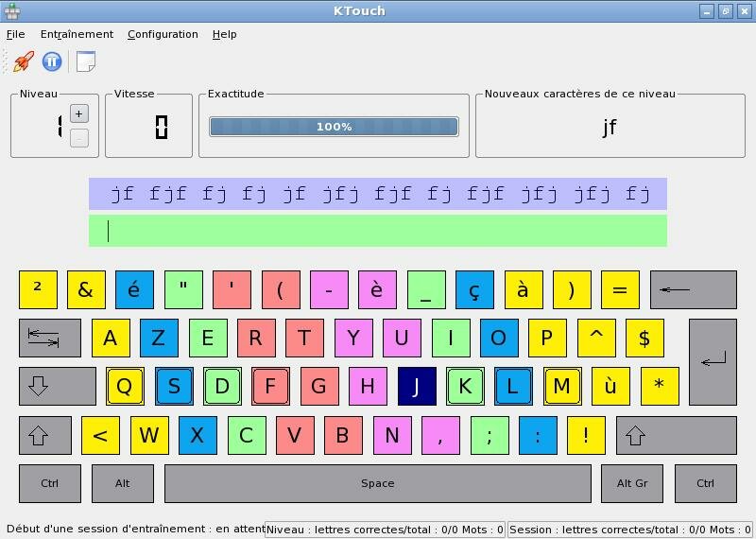Click the K key
This screenshot has height=539, width=756.
pyautogui.click(x=465, y=386)
